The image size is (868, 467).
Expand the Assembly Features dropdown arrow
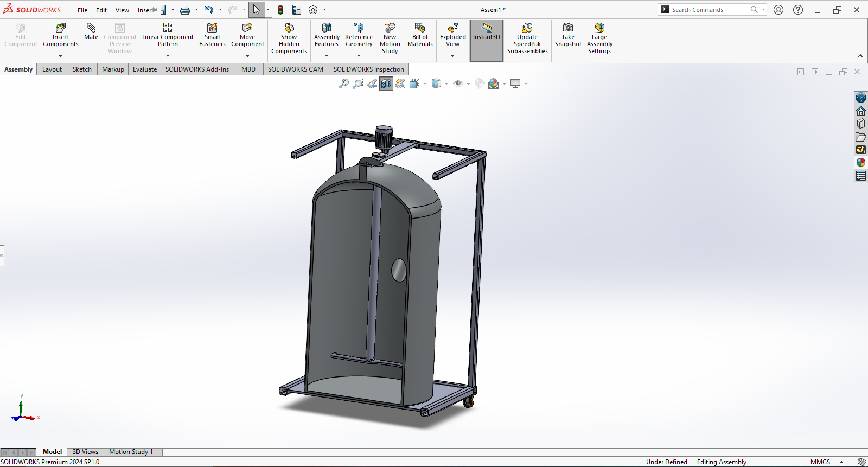coord(327,56)
